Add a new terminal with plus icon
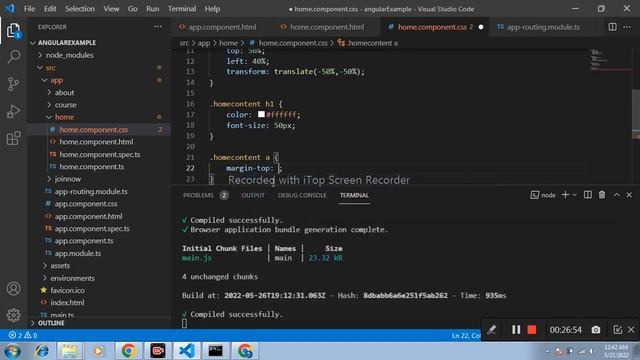 pos(565,195)
